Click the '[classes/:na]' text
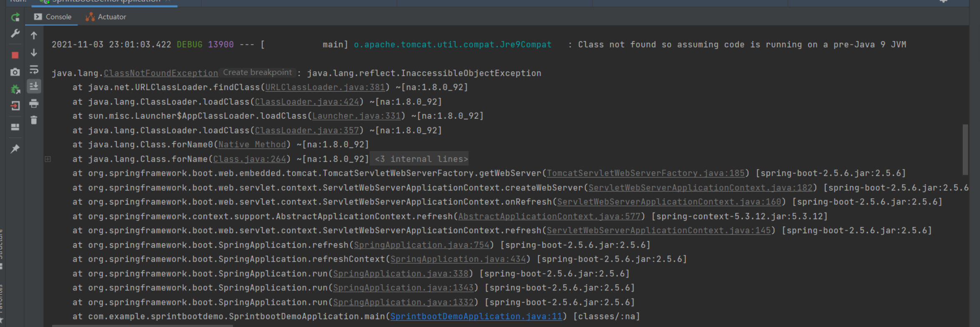Screen dimensions: 980x327 pyautogui.click(x=607, y=317)
